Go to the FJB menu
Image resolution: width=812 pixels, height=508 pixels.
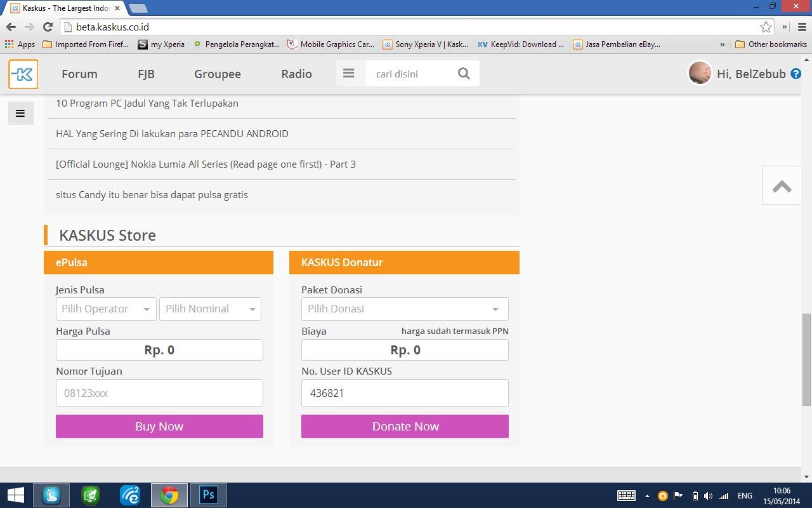pyautogui.click(x=146, y=74)
